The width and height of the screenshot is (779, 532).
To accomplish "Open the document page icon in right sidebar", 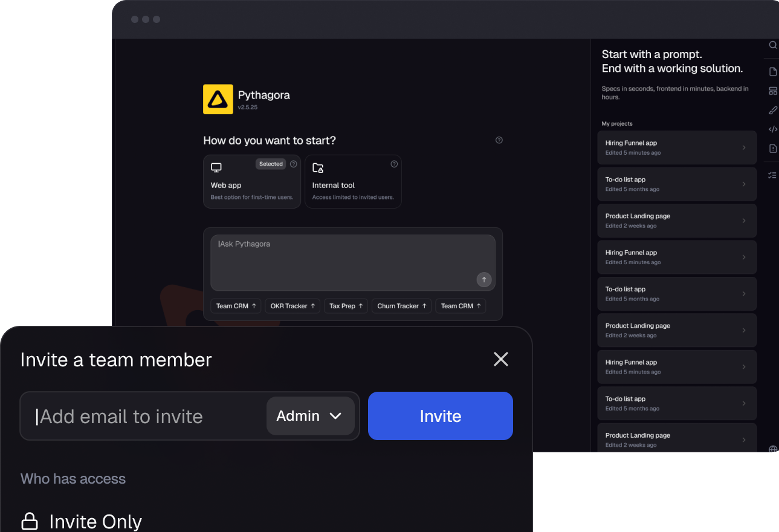I will 772,72.
